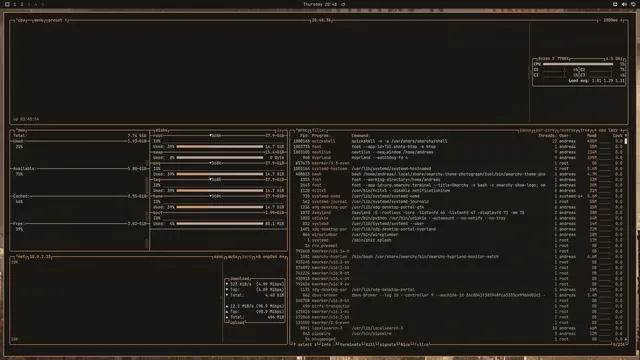Toggle net zero option

click(x=247, y=257)
